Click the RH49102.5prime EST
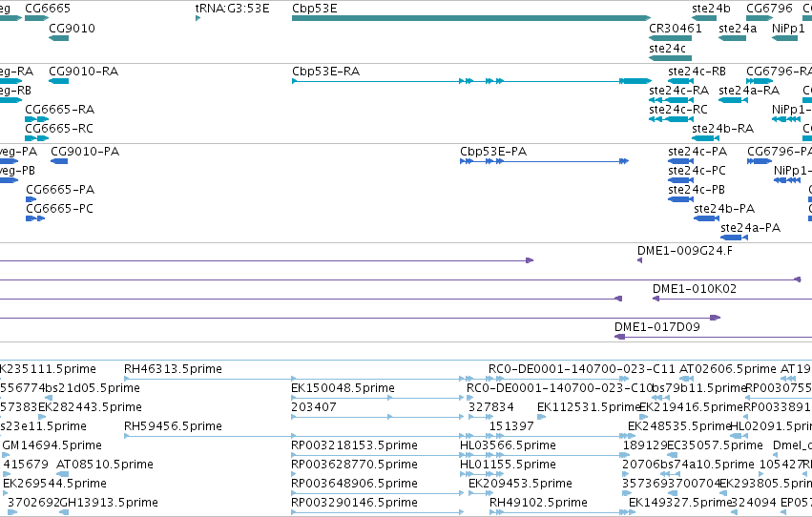Image resolution: width=812 pixels, height=517 pixels. click(562, 513)
